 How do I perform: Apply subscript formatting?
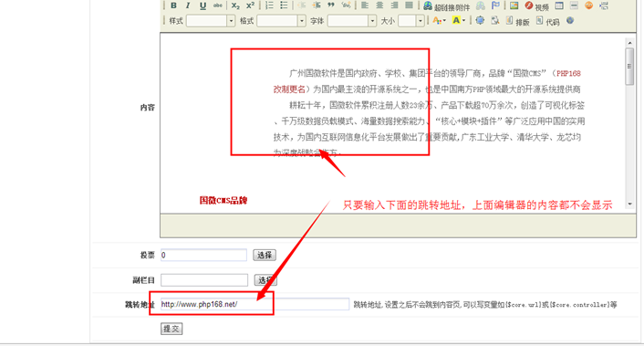tap(235, 5)
